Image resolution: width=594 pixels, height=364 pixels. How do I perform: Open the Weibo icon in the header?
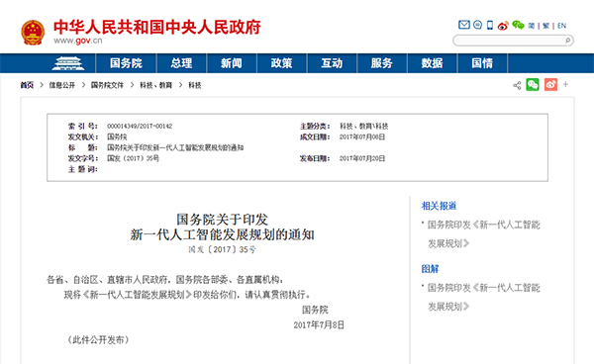503,26
